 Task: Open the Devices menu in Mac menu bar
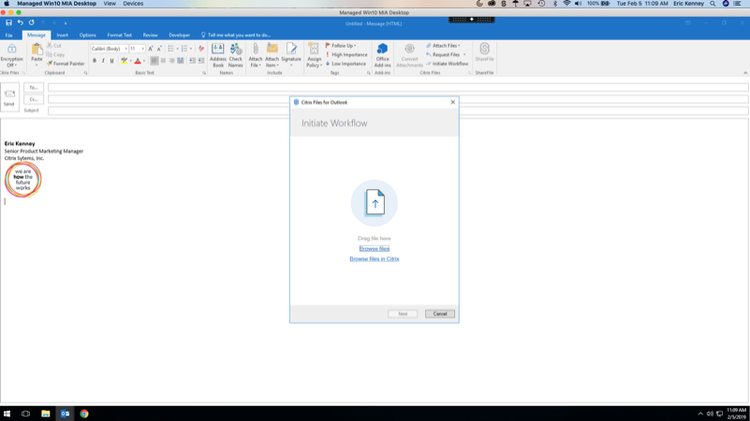coord(133,3)
